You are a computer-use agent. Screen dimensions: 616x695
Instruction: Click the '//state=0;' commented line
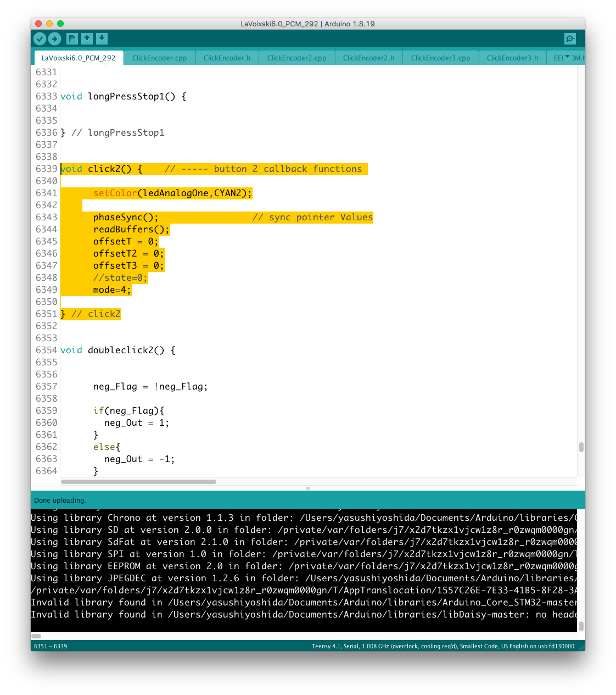(120, 277)
